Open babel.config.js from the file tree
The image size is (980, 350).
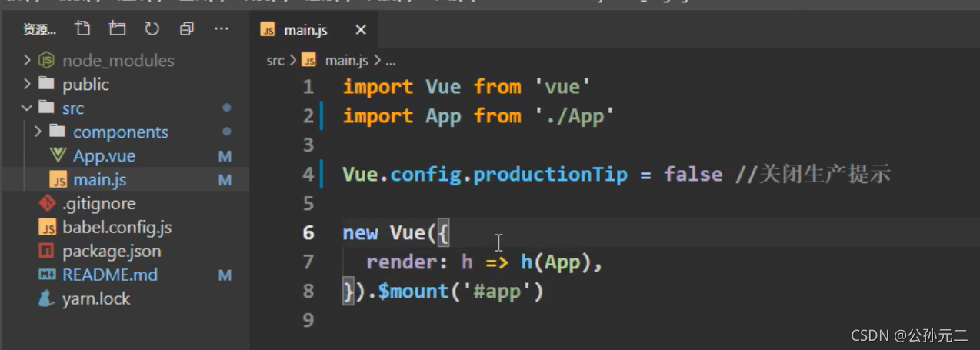coord(116,228)
